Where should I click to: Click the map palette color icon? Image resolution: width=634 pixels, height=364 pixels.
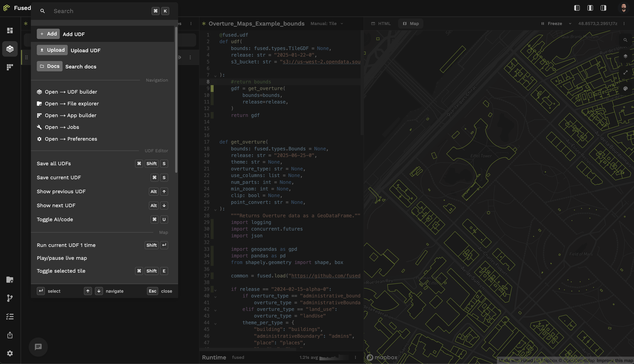click(625, 88)
